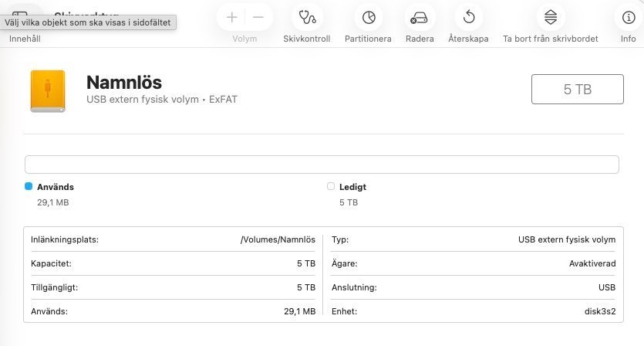The height and width of the screenshot is (346, 644).
Task: Click the 5 TB capacity box
Action: coord(577,90)
